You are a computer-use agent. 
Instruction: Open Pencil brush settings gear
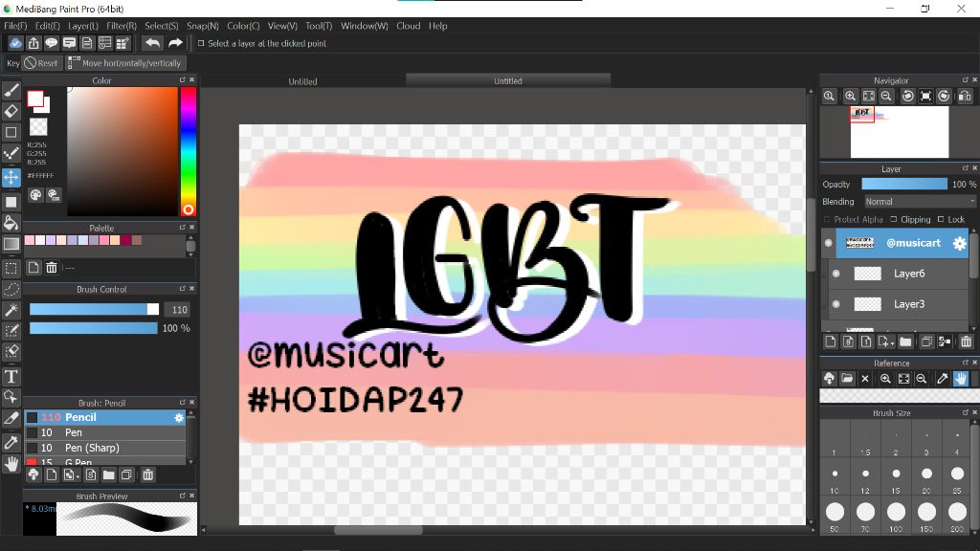pyautogui.click(x=179, y=417)
